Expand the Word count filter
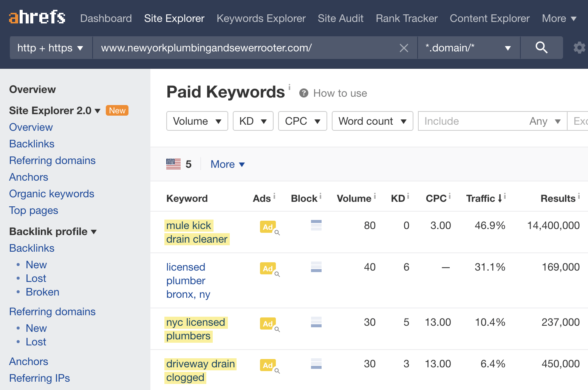This screenshot has height=390, width=588. 372,121
